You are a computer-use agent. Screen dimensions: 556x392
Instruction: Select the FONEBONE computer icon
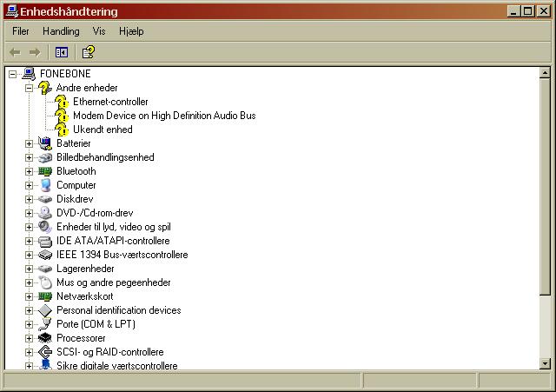(x=29, y=74)
